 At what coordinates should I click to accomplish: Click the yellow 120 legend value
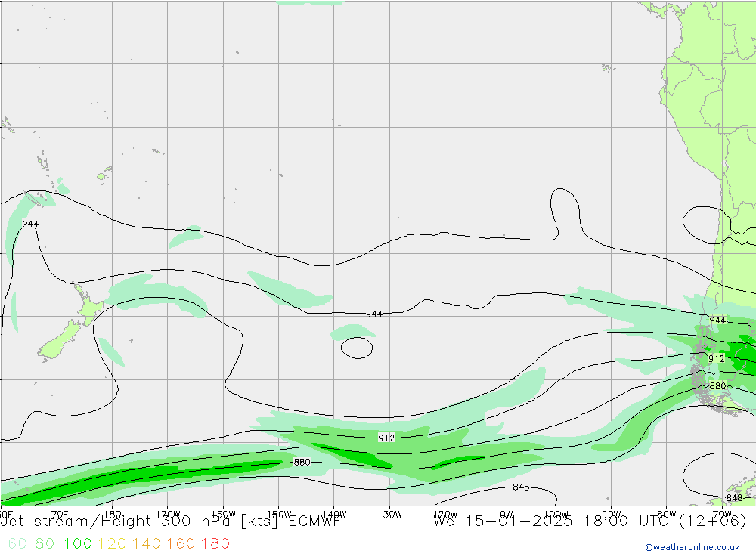(113, 543)
